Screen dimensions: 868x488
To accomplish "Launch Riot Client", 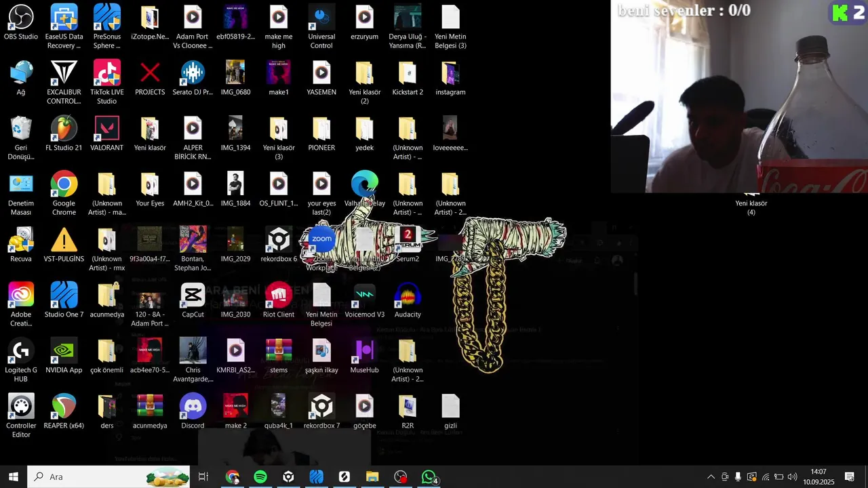I will (279, 300).
